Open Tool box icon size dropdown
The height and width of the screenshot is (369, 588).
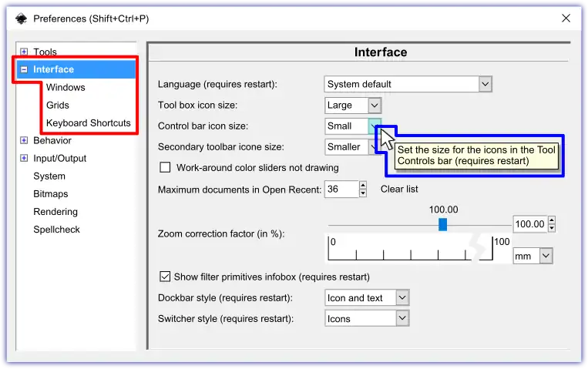(353, 105)
